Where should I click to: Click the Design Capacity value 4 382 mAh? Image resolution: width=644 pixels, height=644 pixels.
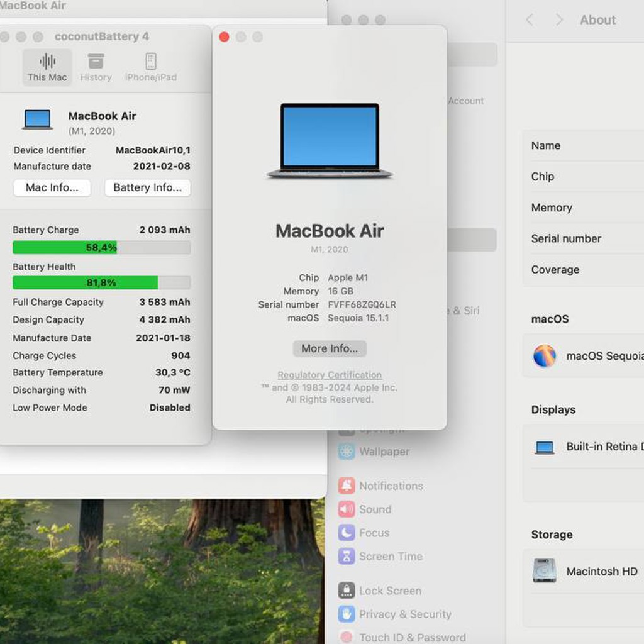tap(165, 319)
